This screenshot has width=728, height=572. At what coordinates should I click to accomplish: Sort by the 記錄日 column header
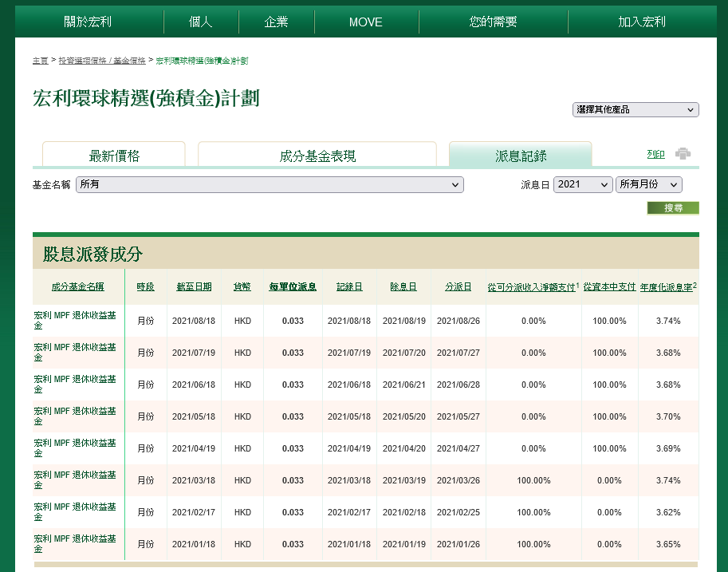(349, 286)
